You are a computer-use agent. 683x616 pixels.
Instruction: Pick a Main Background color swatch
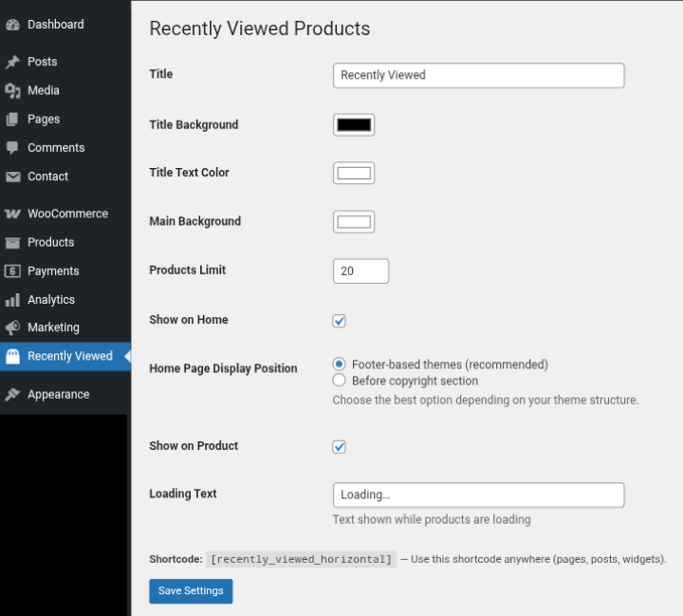pyautogui.click(x=354, y=222)
